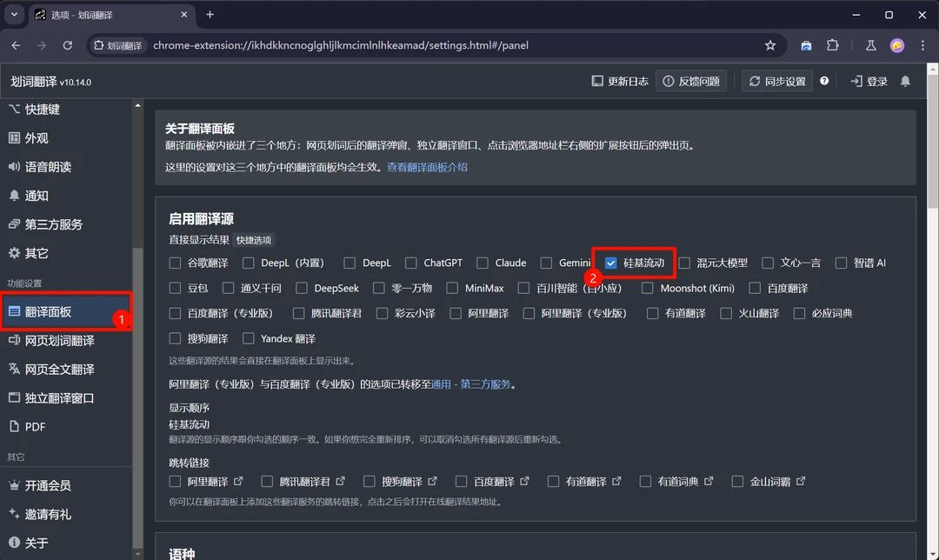This screenshot has width=939, height=560.
Task: Click the sidebar scrollbar up arrow
Action: [137, 105]
